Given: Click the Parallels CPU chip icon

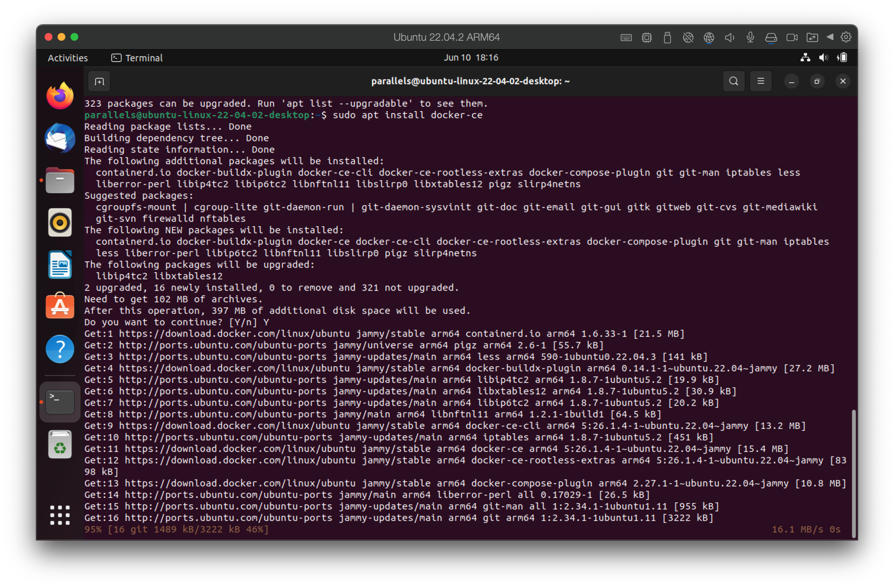Looking at the screenshot, I should point(647,37).
